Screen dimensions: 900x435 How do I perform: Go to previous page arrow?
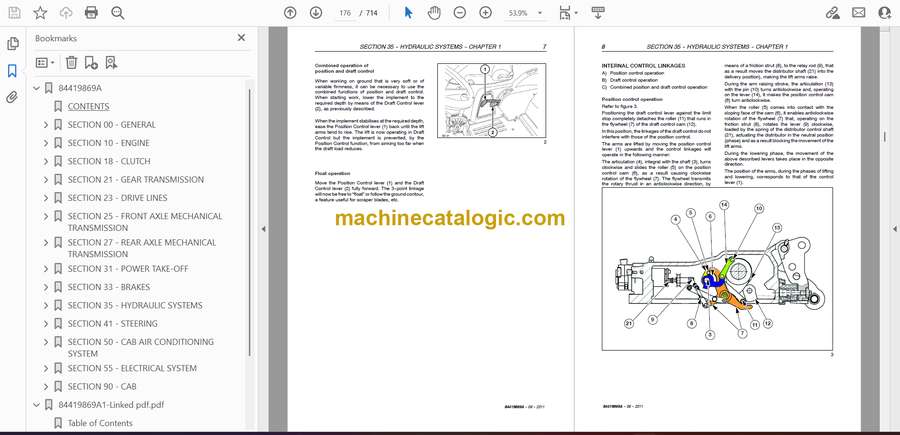pyautogui.click(x=290, y=13)
